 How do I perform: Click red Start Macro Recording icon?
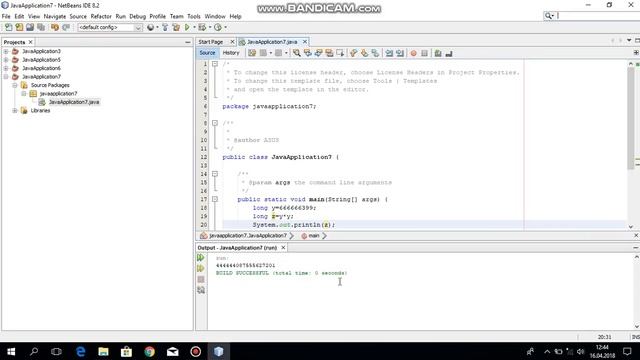[x=413, y=53]
